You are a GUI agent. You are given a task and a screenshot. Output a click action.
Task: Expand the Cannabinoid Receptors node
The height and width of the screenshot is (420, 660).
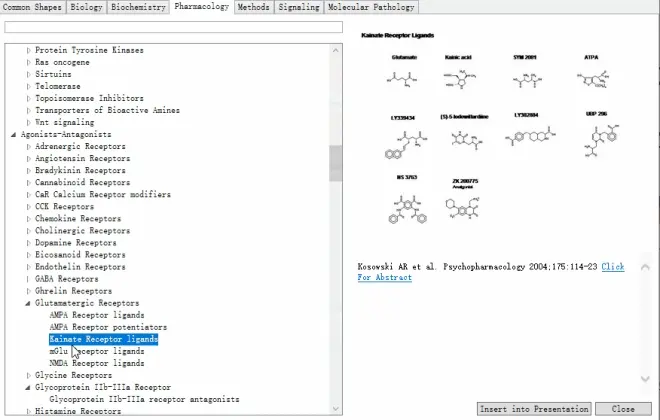click(x=28, y=183)
